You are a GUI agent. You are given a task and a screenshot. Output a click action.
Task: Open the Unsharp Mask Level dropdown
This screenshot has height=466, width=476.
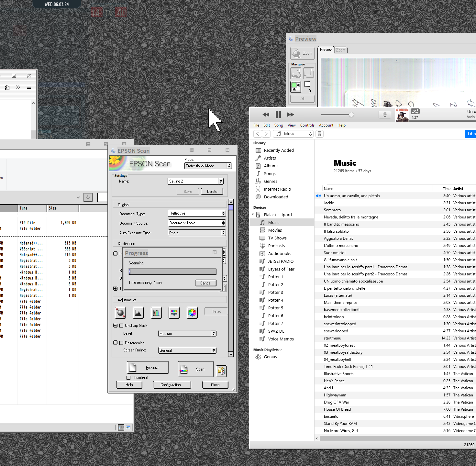(x=187, y=334)
